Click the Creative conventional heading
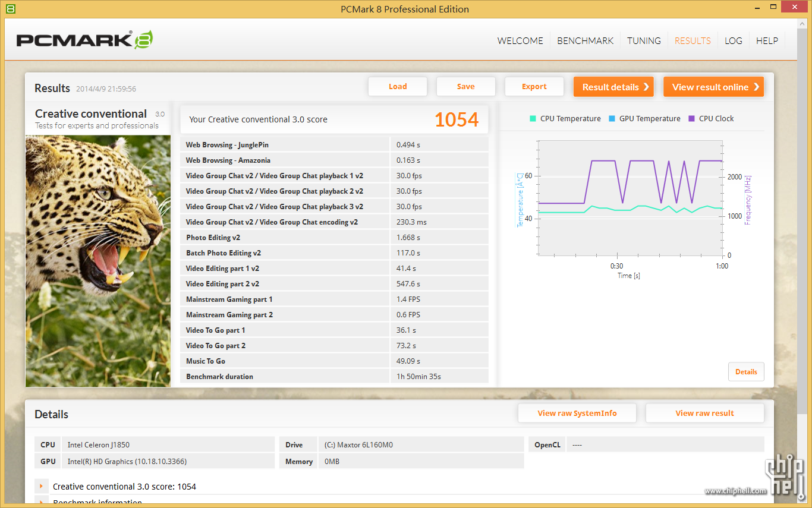The height and width of the screenshot is (508, 812). tap(91, 113)
